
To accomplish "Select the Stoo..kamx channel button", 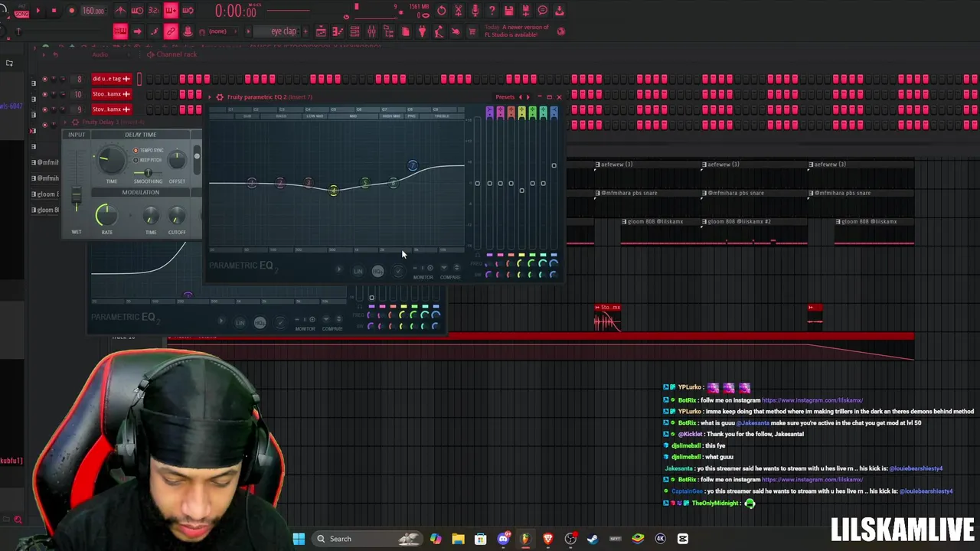I will tap(111, 93).
